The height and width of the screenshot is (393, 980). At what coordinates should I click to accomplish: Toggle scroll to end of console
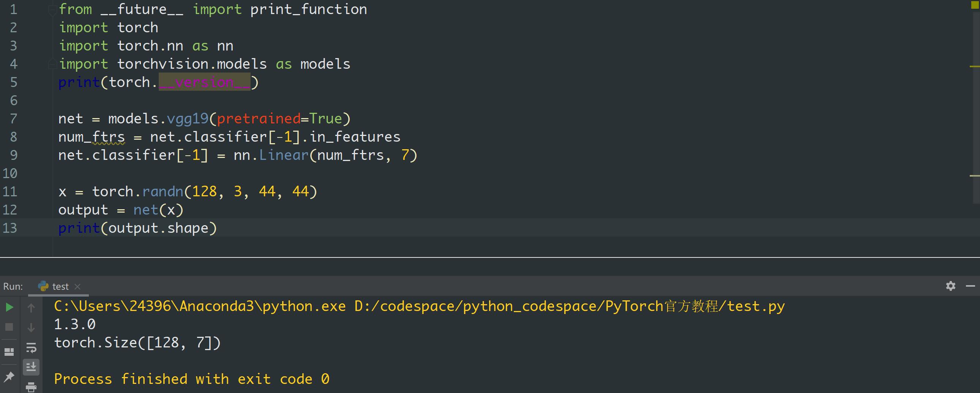31,367
